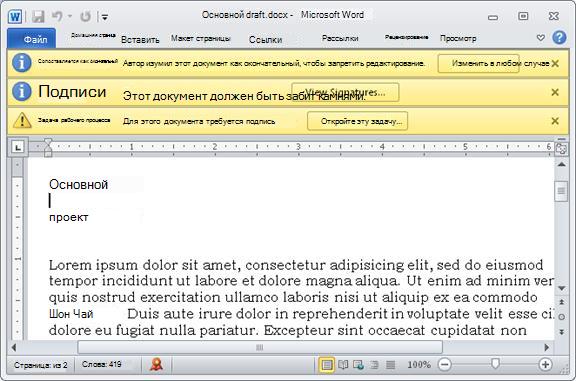Open Word Help with the question mark
This screenshot has width=576, height=381.
(559, 37)
